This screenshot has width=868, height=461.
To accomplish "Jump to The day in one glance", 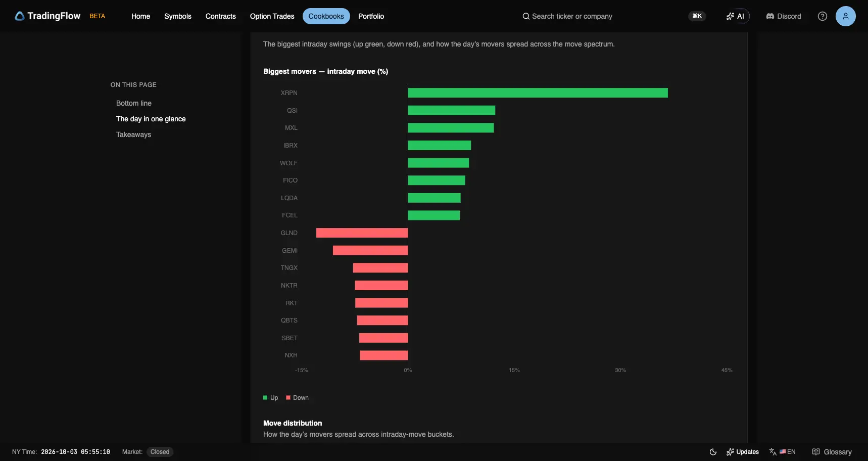I will (x=151, y=119).
